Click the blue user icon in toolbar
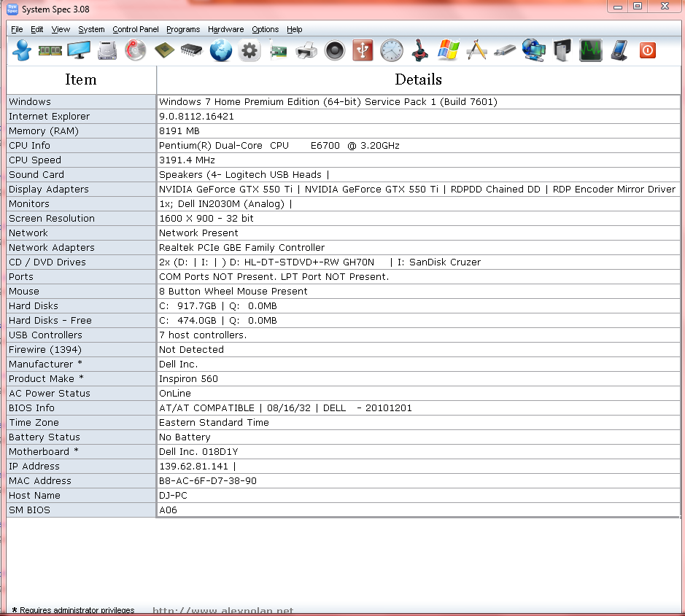The image size is (685, 616). [22, 50]
